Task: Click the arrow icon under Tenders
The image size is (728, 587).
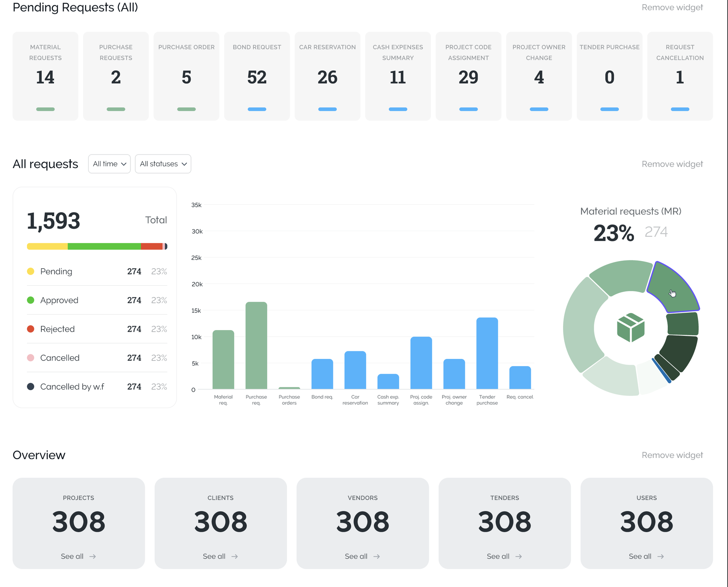Action: click(519, 556)
